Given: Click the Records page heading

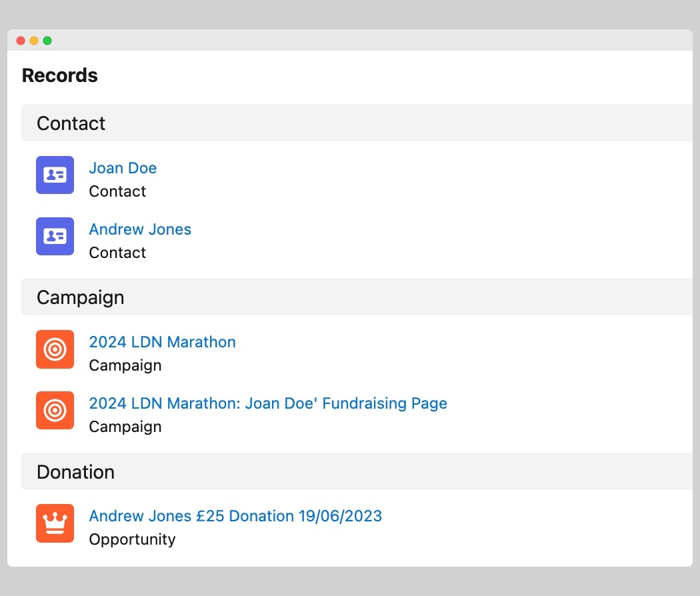Looking at the screenshot, I should (x=60, y=76).
